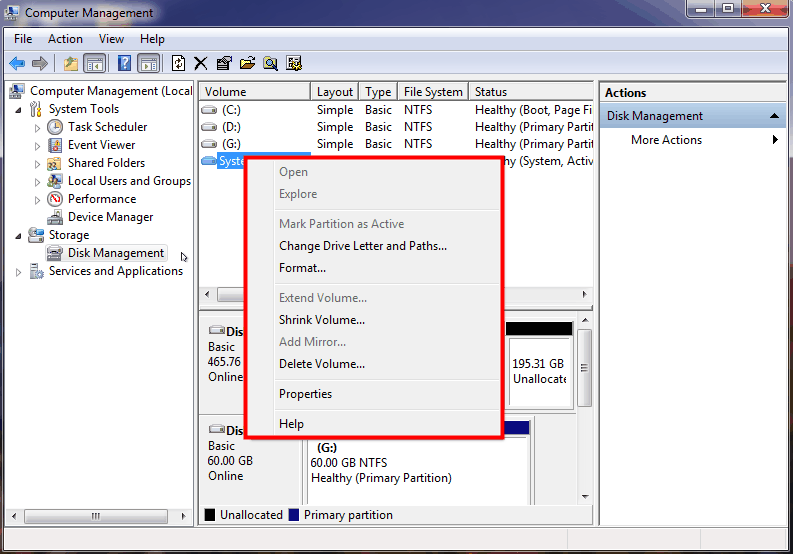This screenshot has height=554, width=793.
Task: Click the Delete X toolbar icon
Action: [x=201, y=63]
